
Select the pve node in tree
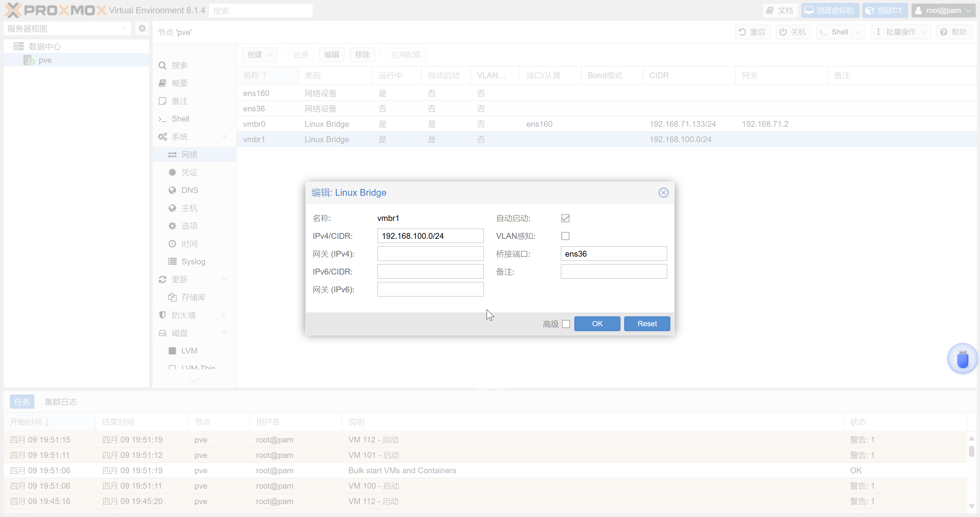tap(45, 60)
